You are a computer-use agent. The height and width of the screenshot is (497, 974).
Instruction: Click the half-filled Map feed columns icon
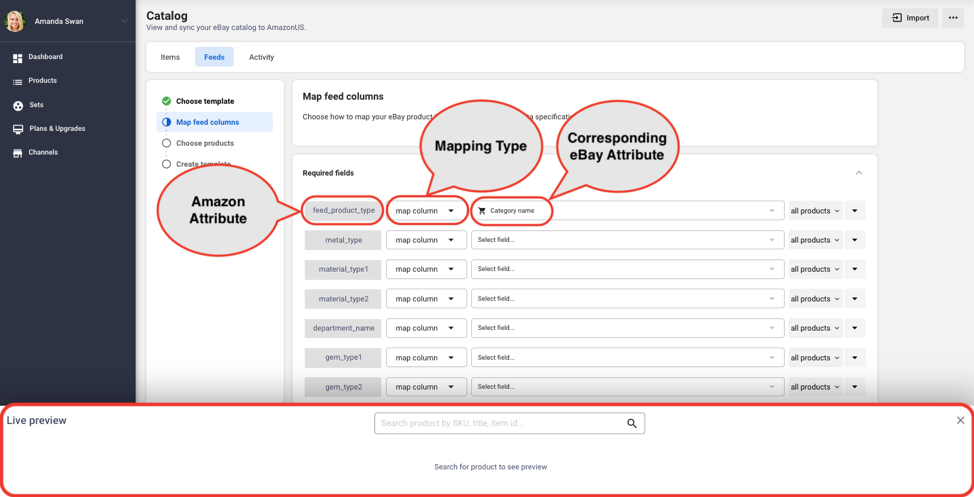click(166, 122)
